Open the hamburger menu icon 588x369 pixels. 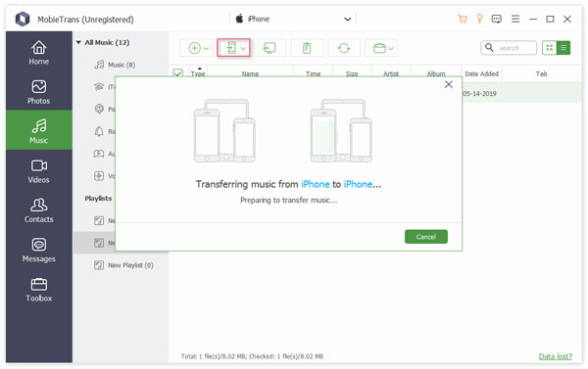[x=515, y=19]
